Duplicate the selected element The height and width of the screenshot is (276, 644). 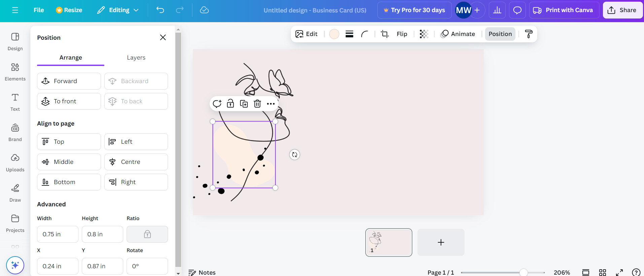[x=244, y=104]
